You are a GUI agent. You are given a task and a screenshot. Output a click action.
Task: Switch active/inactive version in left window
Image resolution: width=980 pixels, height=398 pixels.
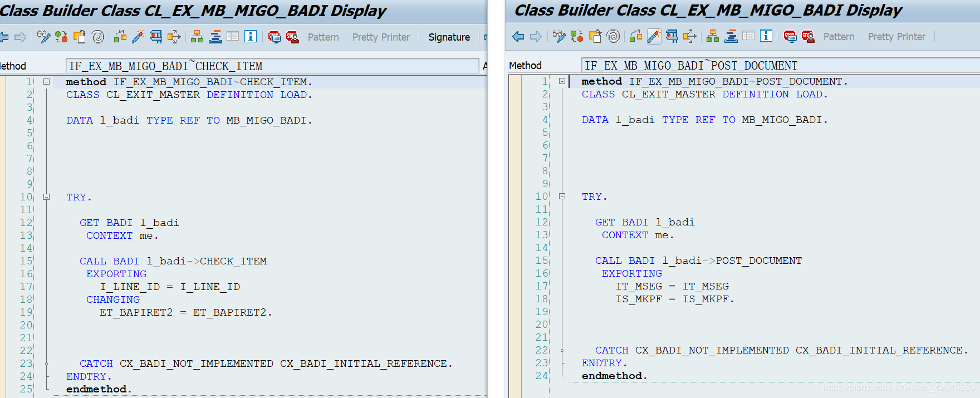[61, 37]
